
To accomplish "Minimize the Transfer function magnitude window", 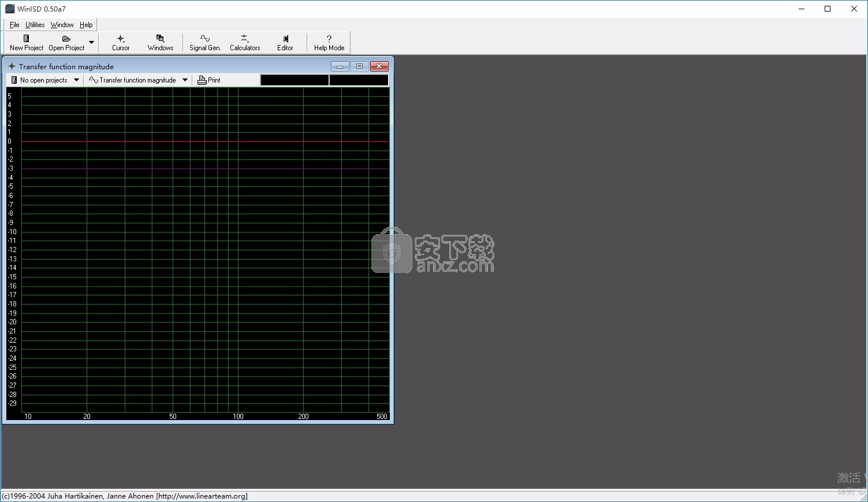I will point(340,66).
